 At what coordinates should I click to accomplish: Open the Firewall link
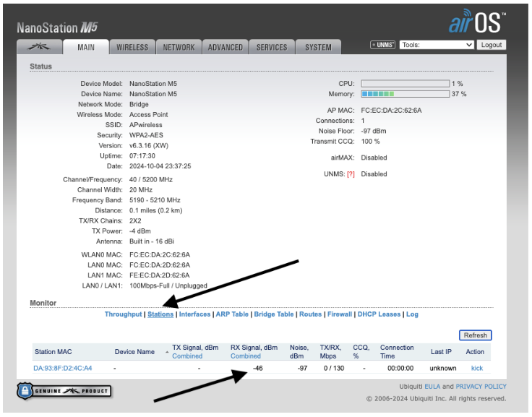340,314
